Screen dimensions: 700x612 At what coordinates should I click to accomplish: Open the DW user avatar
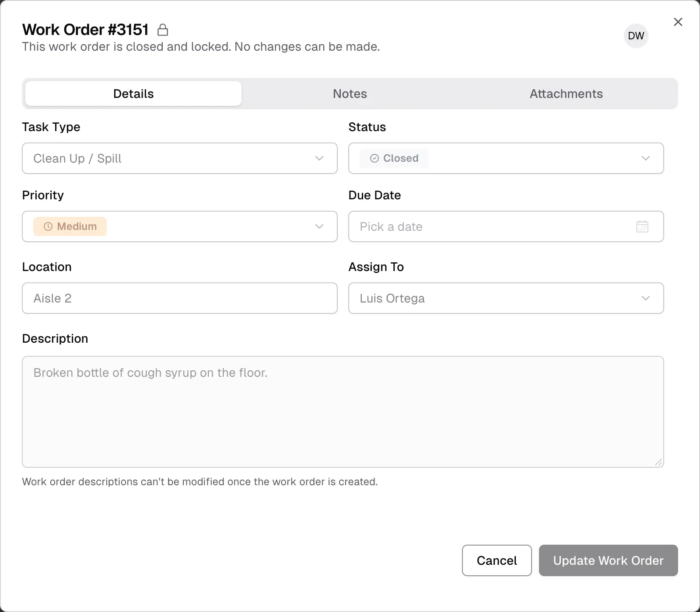[636, 36]
